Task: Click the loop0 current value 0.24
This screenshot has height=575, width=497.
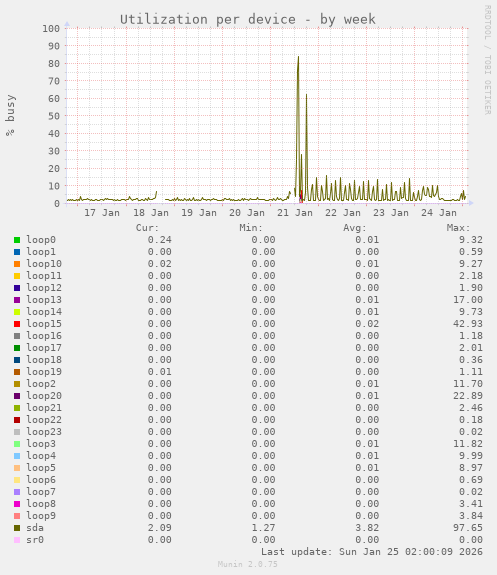Action: [160, 240]
